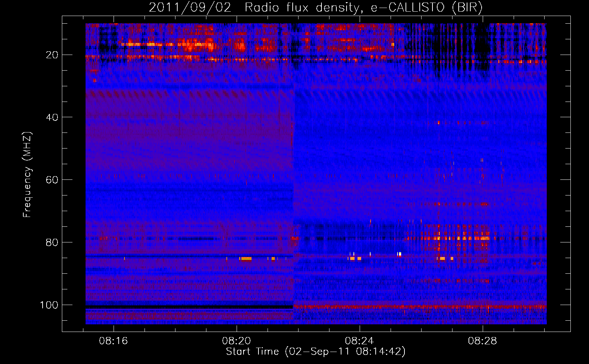Click the '08:20' time axis label
Image resolution: width=589 pixels, height=364 pixels.
point(237,341)
